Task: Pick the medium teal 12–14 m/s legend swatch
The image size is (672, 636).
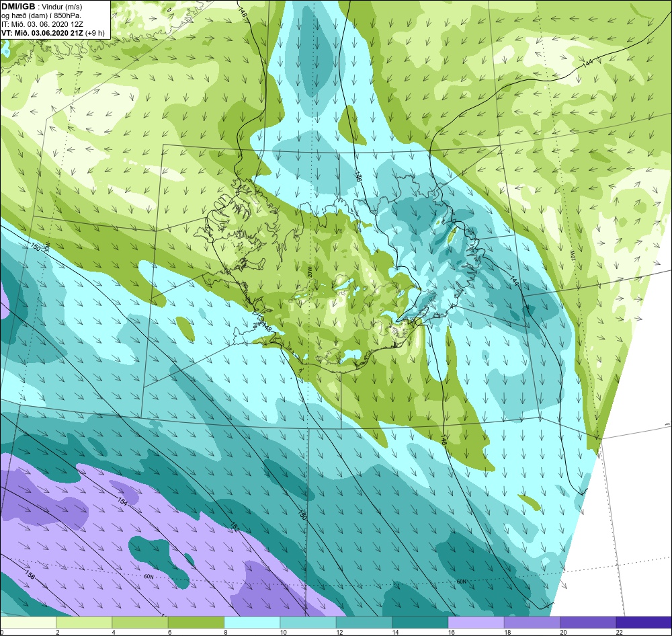Action: point(364,622)
